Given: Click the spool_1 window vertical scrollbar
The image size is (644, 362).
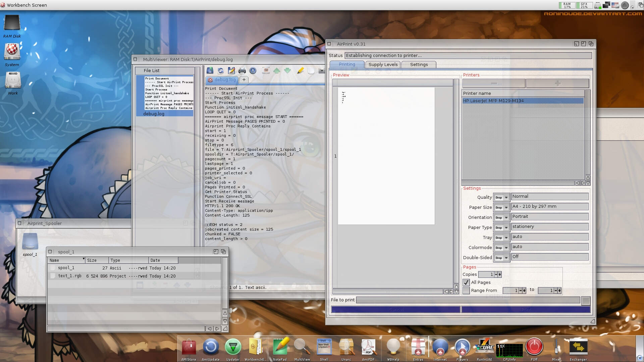Looking at the screenshot, I should coord(225,283).
